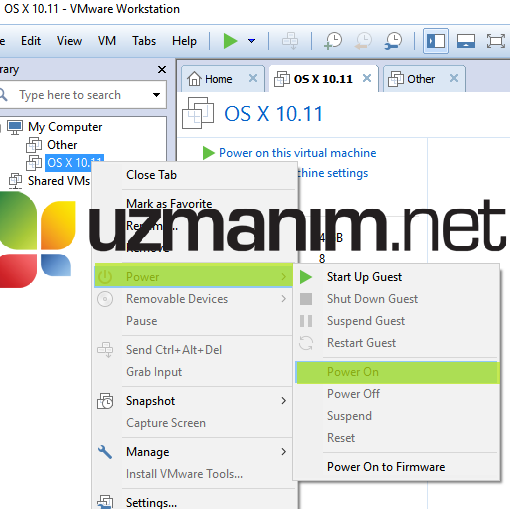
Task: Click the green Start Up Guest arrow icon
Action: point(306,277)
